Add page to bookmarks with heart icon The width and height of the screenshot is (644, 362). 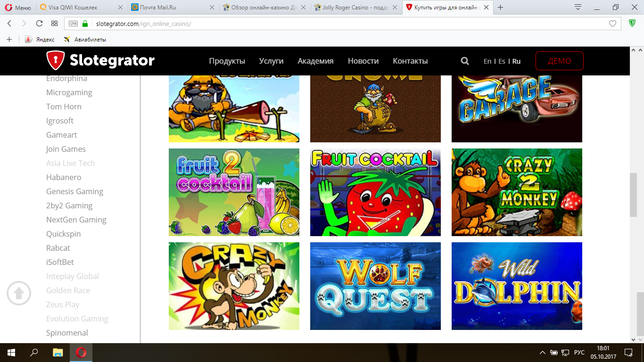[x=612, y=24]
